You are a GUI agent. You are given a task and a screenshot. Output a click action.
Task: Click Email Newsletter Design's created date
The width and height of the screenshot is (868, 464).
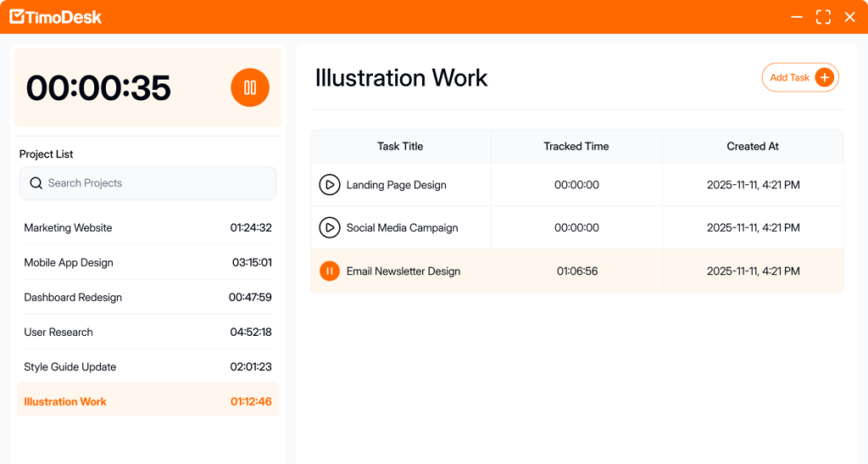pyautogui.click(x=754, y=271)
